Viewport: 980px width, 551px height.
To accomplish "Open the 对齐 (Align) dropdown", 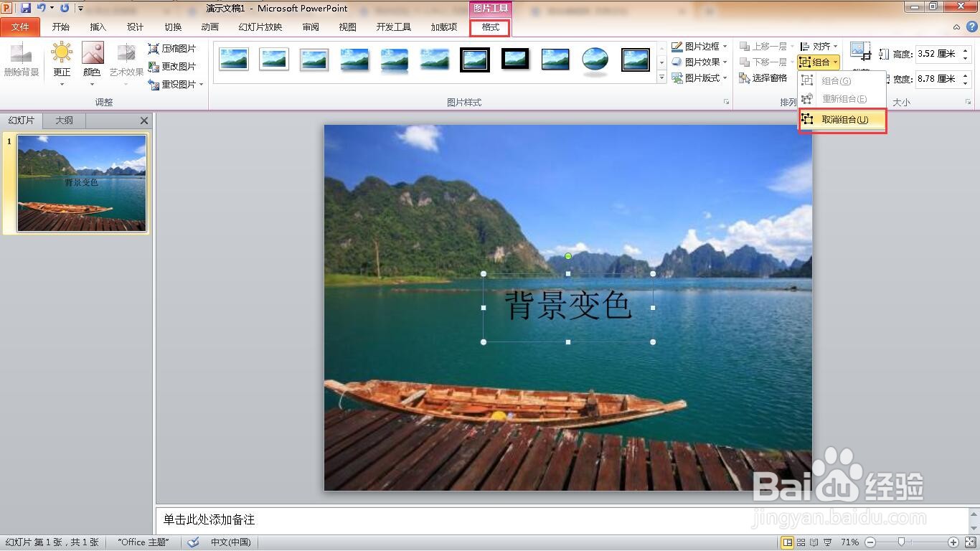I will pos(819,46).
